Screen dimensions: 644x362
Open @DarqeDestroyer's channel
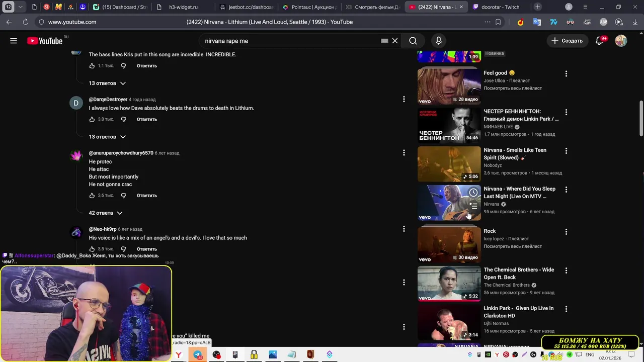pyautogui.click(x=108, y=100)
